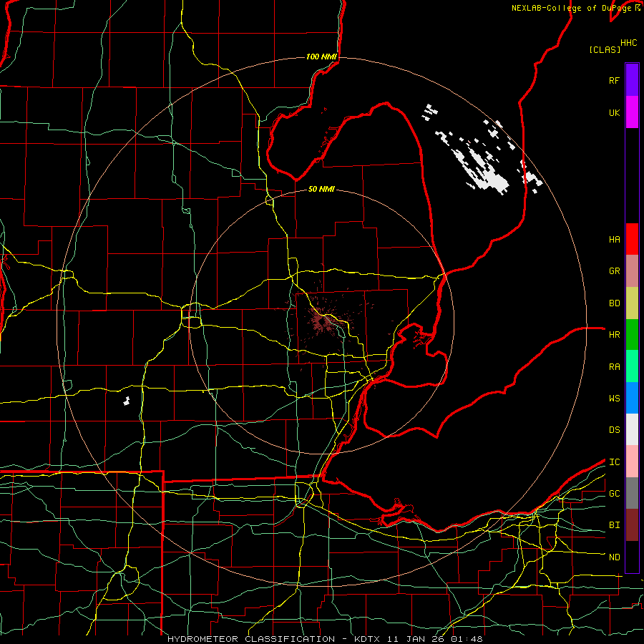Click the 'NEXLAB-College of DuPage' credit text
644x644 pixels.
(571, 8)
